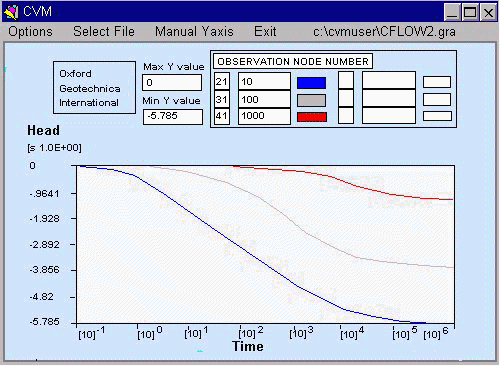Click the Head axis title

tap(44, 130)
